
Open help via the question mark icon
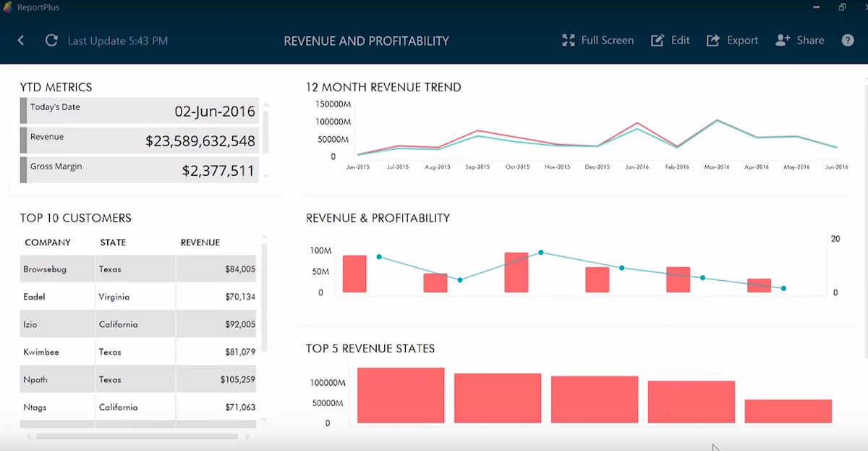[848, 41]
